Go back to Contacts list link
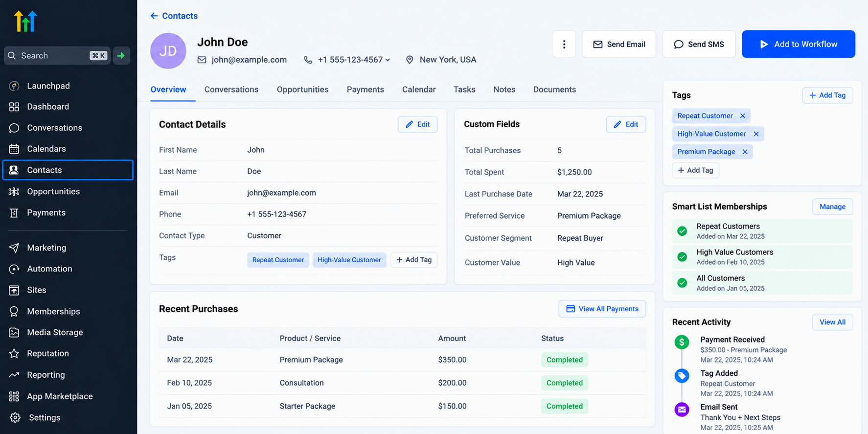This screenshot has width=868, height=434. pos(174,16)
